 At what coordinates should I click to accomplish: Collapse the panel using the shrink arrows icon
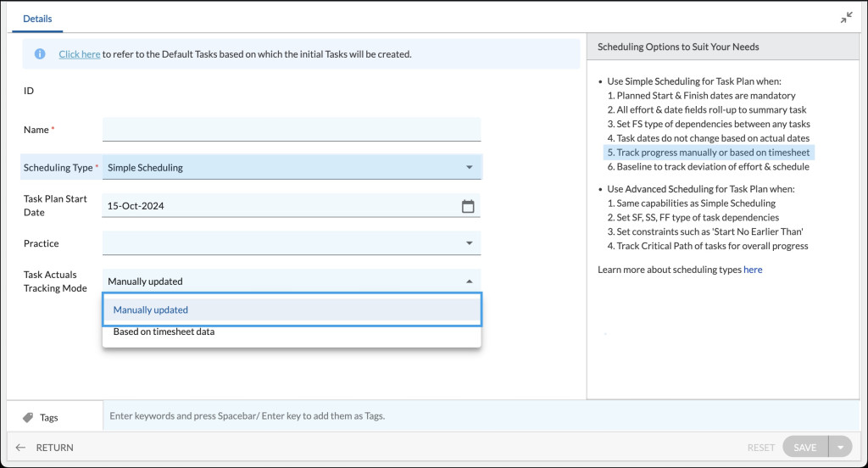[847, 18]
